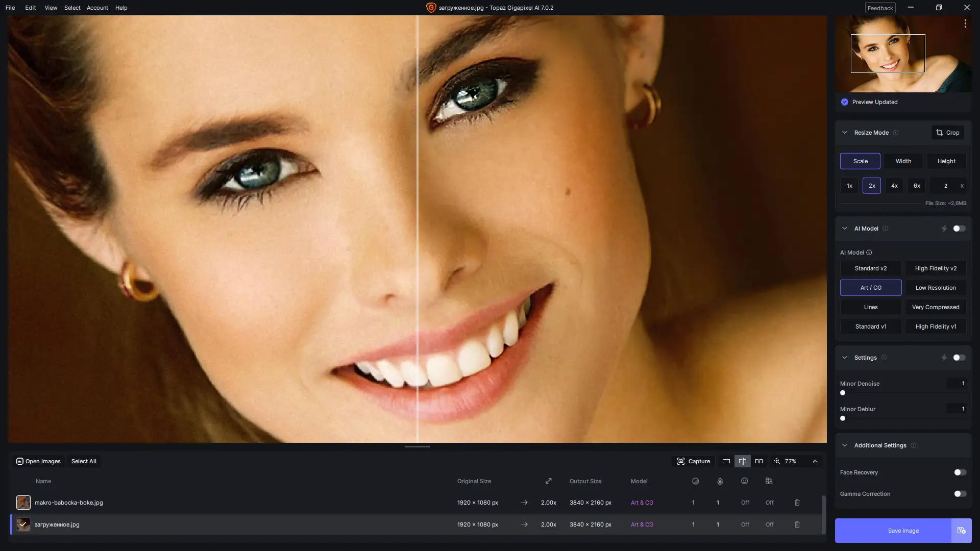Open the three-dot preview options menu

[x=965, y=23]
